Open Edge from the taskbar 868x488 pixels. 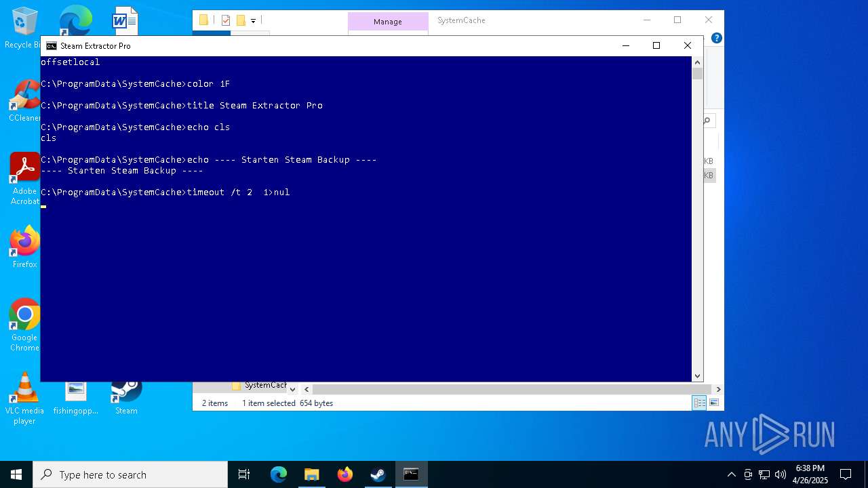point(279,474)
